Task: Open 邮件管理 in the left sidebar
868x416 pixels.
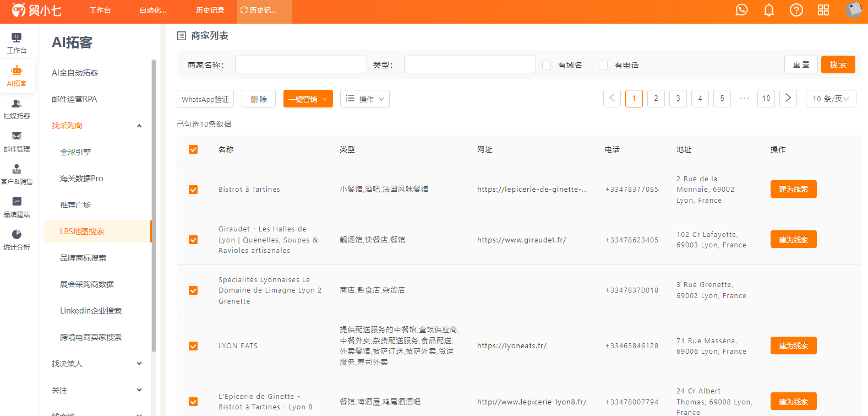Action: pyautogui.click(x=17, y=142)
